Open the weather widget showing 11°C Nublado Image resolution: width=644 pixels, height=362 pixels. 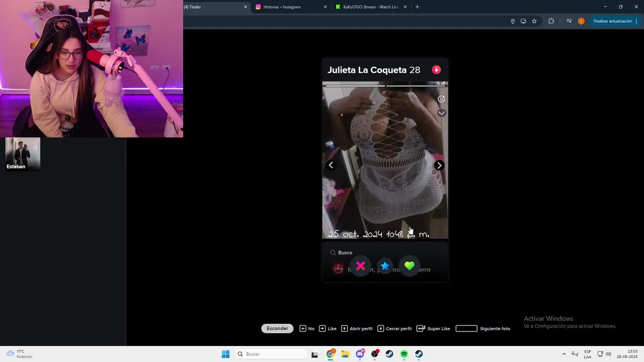pyautogui.click(x=19, y=354)
